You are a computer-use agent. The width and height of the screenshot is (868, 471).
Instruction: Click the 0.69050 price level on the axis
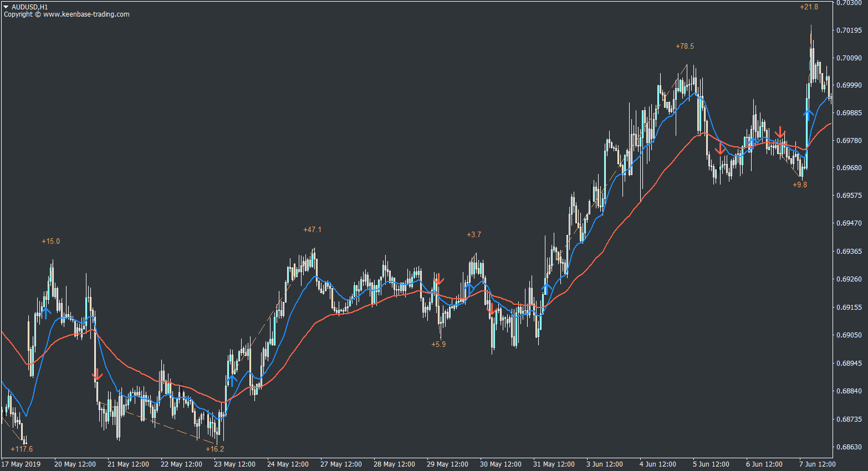tap(849, 335)
